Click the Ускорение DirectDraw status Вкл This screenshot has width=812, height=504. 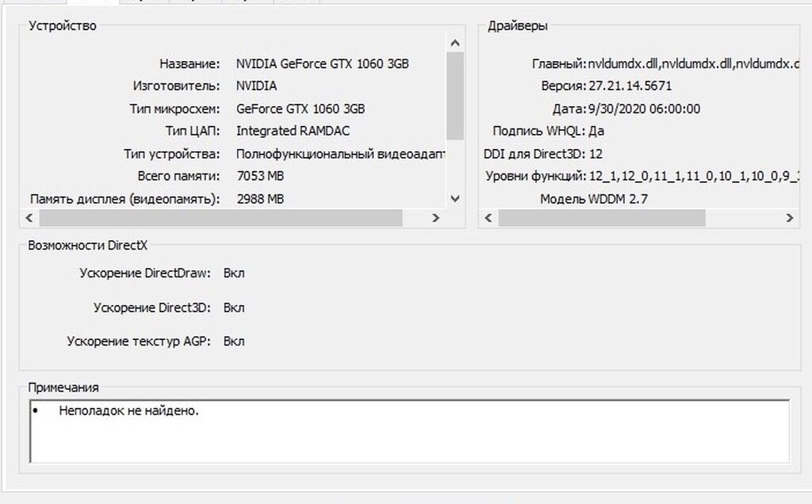pyautogui.click(x=234, y=273)
